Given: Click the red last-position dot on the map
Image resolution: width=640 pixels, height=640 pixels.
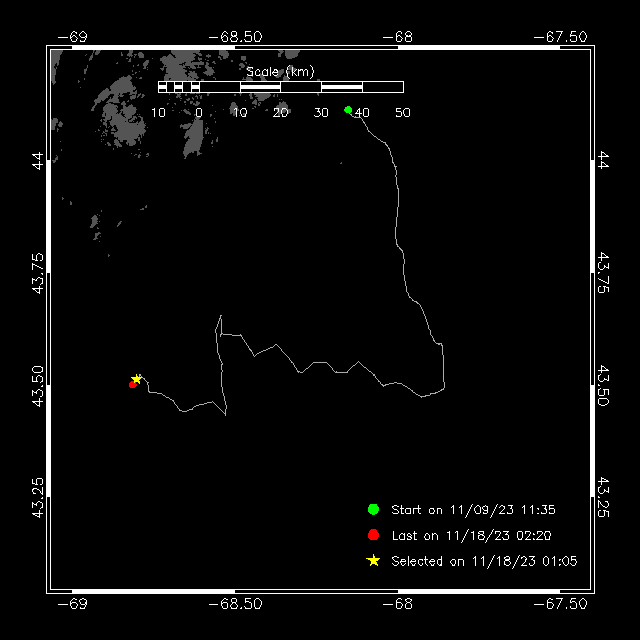Looking at the screenshot, I should click(132, 384).
